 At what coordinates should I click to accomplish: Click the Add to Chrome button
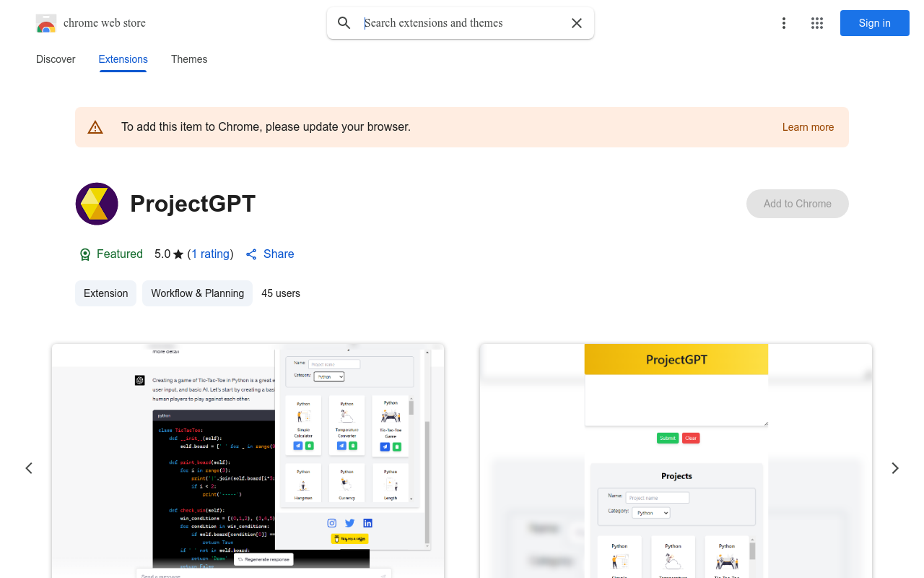tap(798, 204)
